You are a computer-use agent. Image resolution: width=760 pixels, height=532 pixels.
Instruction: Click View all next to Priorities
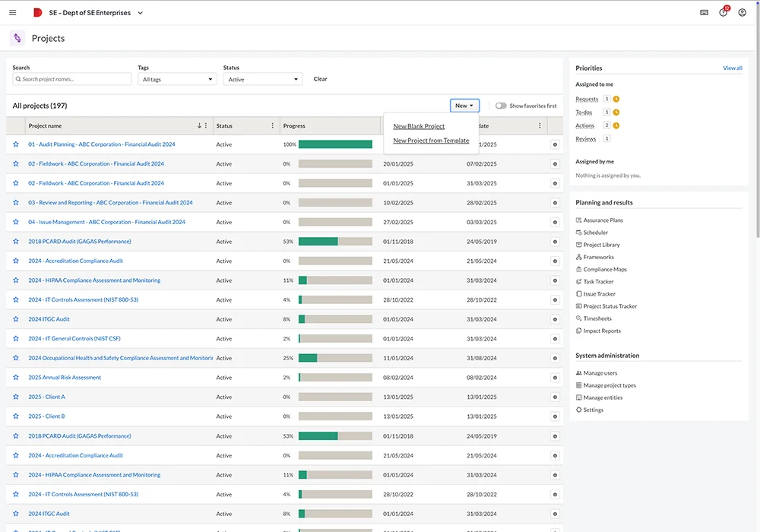pyautogui.click(x=732, y=68)
